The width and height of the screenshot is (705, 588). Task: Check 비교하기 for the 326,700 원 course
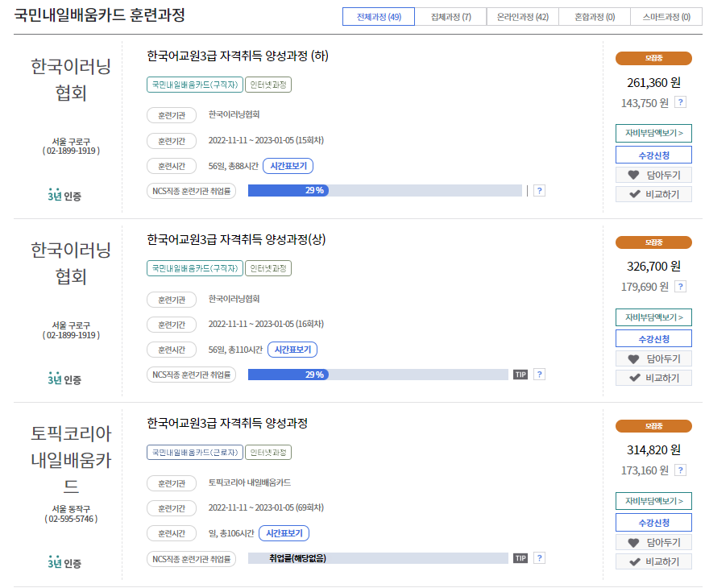click(653, 378)
